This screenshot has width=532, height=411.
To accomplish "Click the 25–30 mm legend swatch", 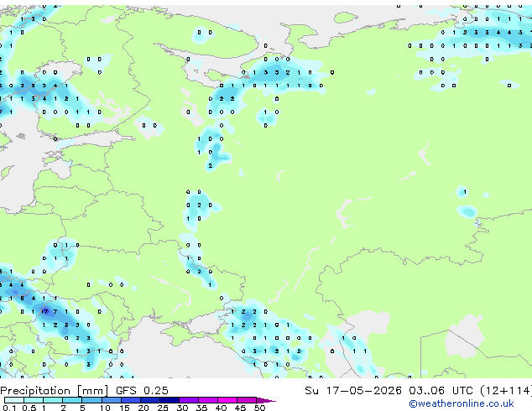I will point(169,400).
